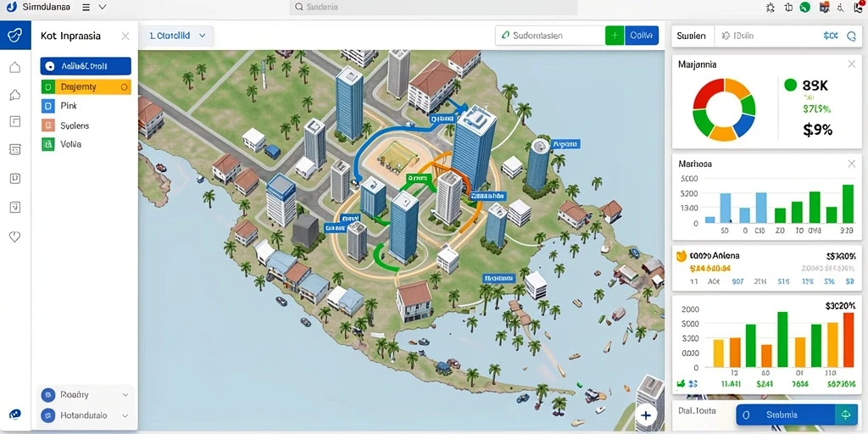This screenshot has height=434, width=868.
Task: Click the heart icon in left sidebar
Action: [15, 236]
